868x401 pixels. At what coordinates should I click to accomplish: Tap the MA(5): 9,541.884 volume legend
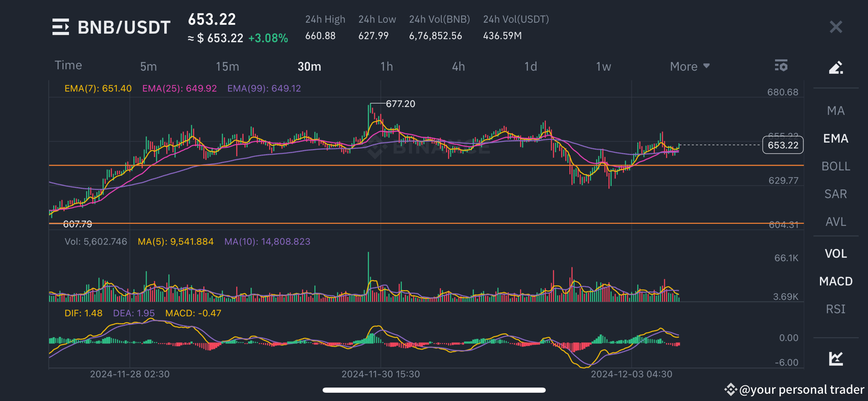(175, 242)
